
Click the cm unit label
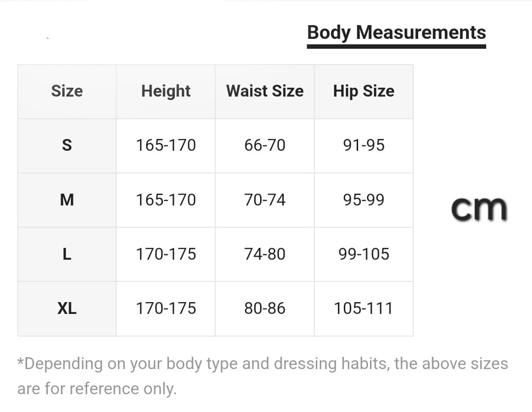coord(479,208)
